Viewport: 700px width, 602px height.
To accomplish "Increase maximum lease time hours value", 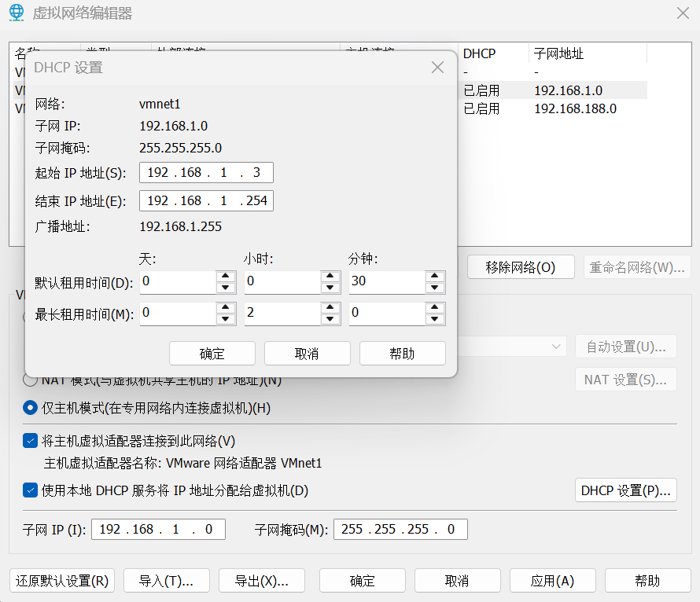I will (330, 309).
